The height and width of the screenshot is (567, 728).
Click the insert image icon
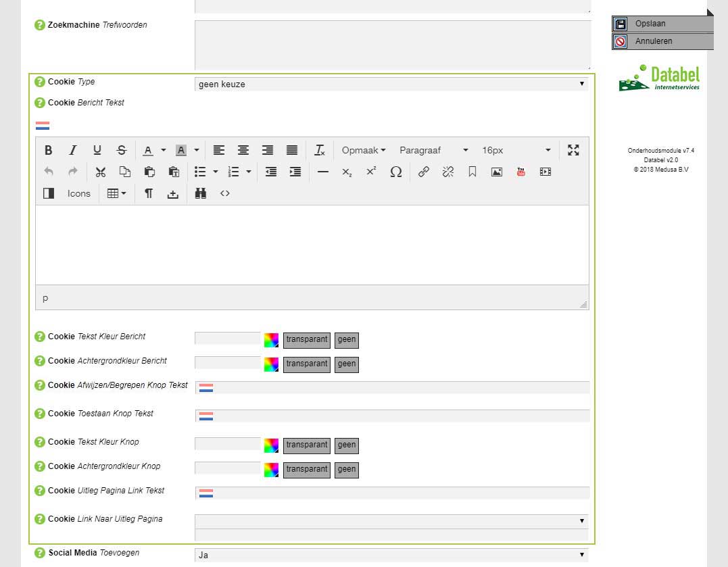coord(497,172)
